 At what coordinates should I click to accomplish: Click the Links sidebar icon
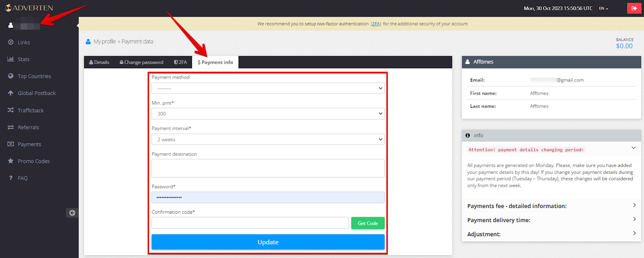11,42
